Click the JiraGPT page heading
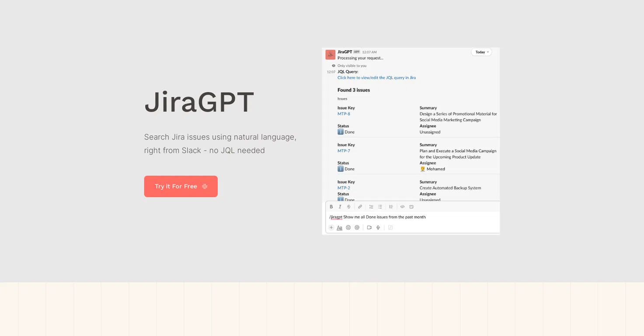This screenshot has width=644, height=336. coord(199,102)
